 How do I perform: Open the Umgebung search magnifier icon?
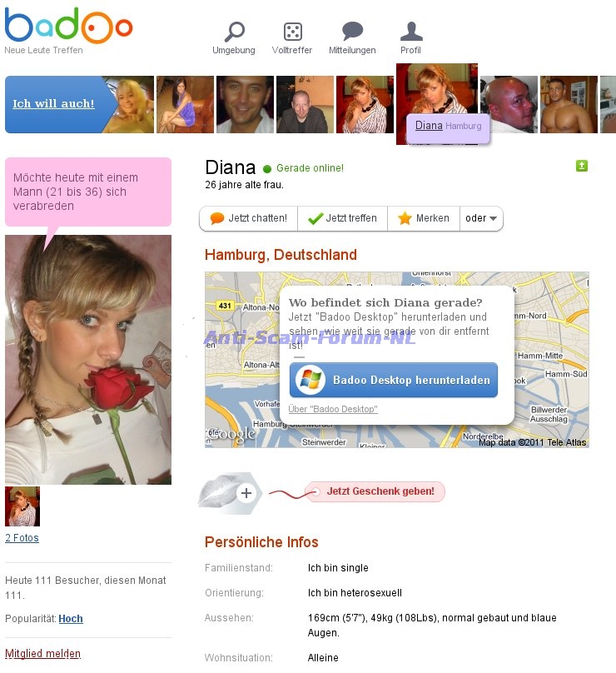(234, 32)
